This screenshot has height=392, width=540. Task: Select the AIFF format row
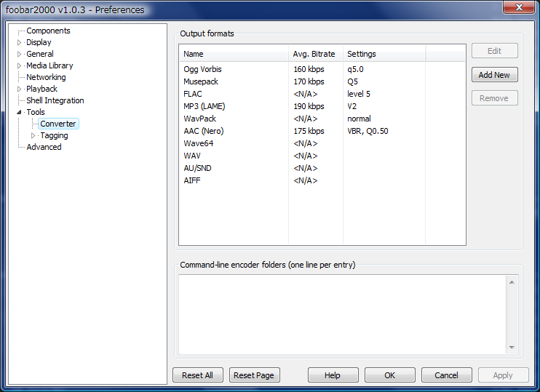(x=322, y=180)
